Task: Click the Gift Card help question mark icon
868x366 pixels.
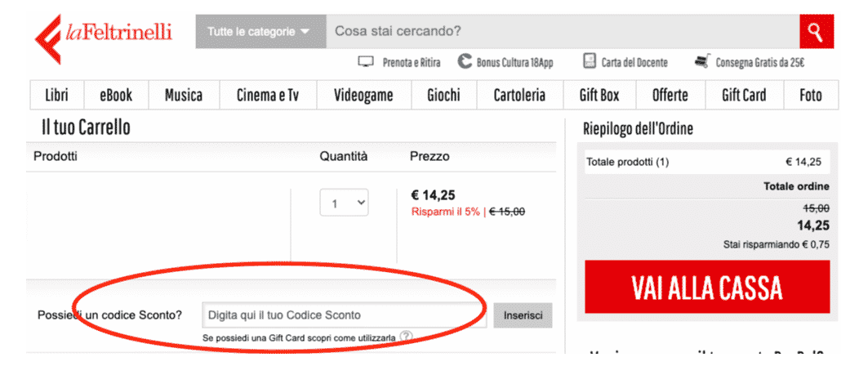Action: [x=407, y=336]
